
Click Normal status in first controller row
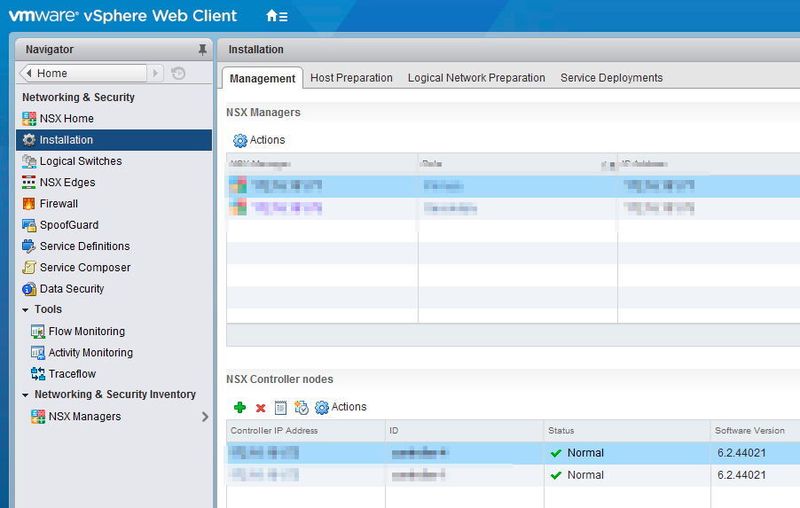click(585, 453)
